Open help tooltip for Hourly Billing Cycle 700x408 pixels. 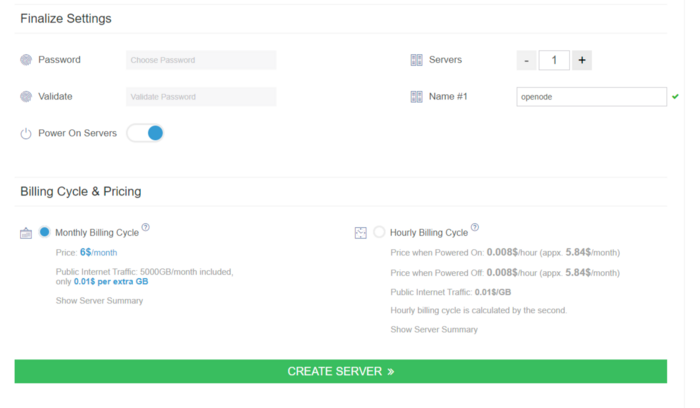474,228
